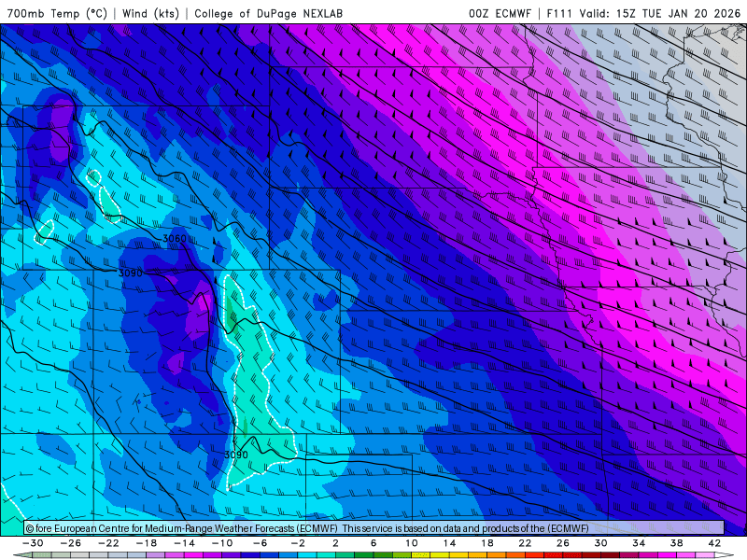This screenshot has height=560, width=747.
Task: Select the −2 colorbar tick label
Action: (x=297, y=543)
